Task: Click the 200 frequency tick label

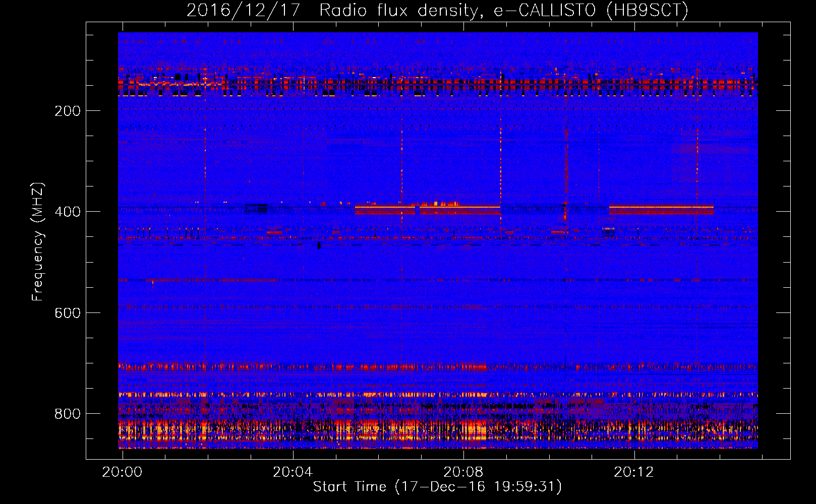Action: click(x=68, y=111)
